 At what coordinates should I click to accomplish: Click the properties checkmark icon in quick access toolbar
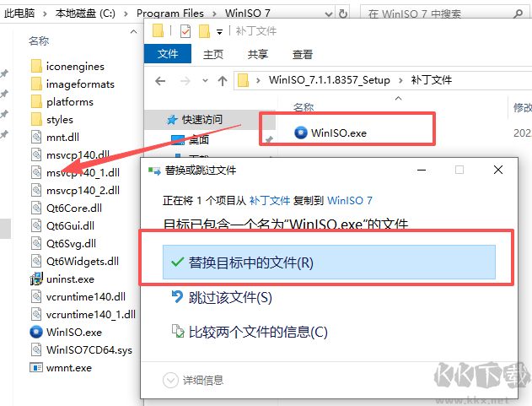[185, 31]
